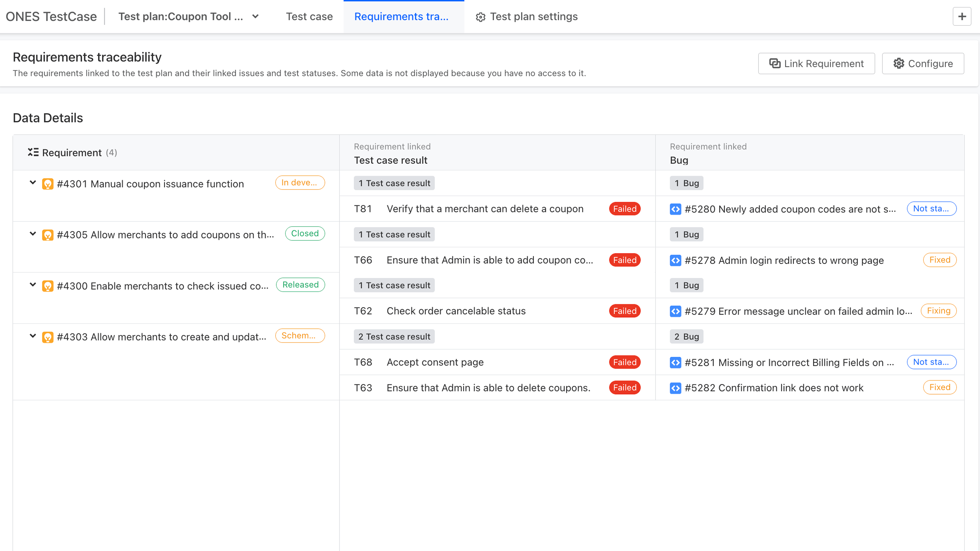980x551 pixels.
Task: Click the Link Requirement button
Action: point(816,64)
